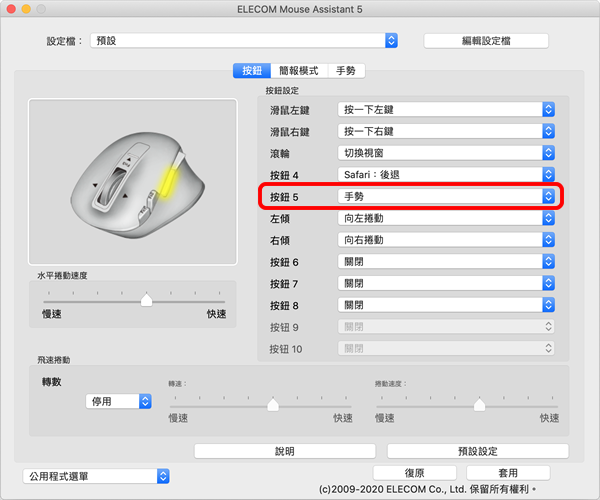This screenshot has width=600, height=500.
Task: Click the 快速 label under 水平捲動速度
Action: [217, 314]
